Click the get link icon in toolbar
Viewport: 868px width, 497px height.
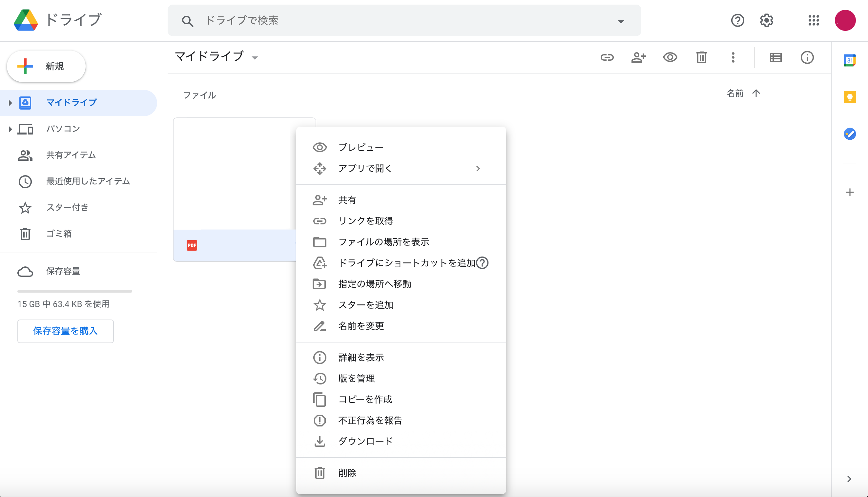[607, 57]
